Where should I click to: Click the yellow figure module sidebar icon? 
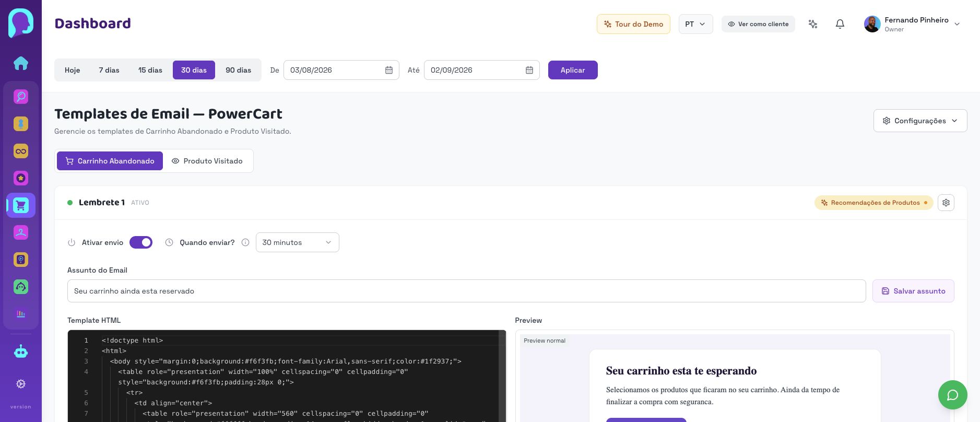point(21,124)
